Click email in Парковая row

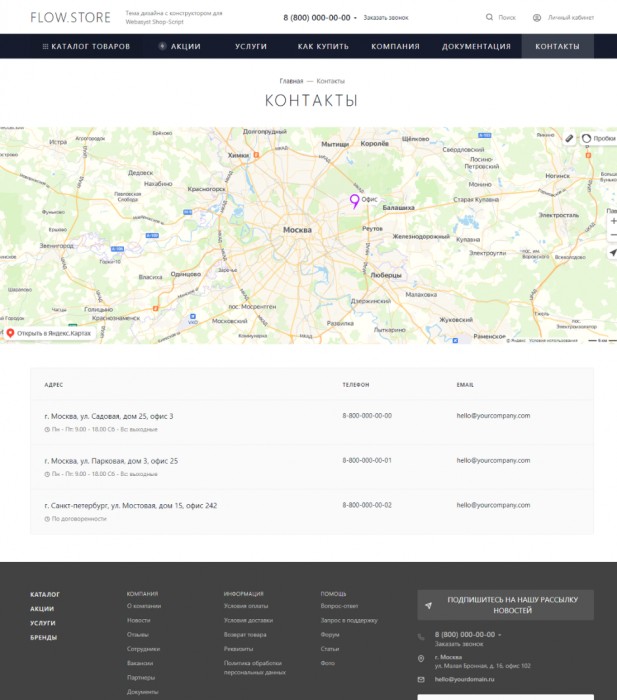click(493, 460)
